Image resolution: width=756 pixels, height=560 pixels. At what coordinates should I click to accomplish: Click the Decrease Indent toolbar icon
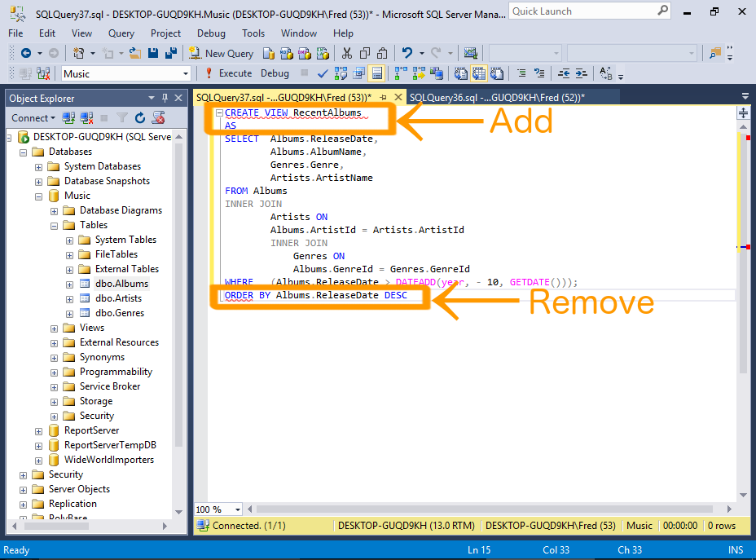[565, 73]
